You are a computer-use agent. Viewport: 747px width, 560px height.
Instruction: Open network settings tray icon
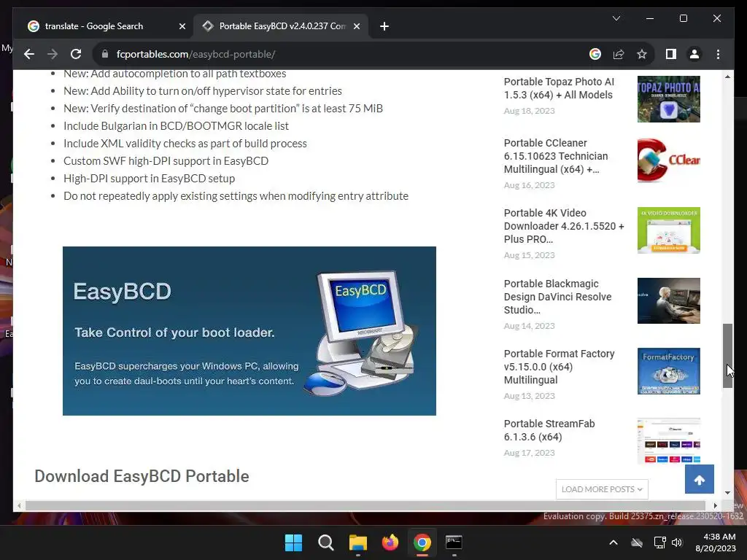point(659,542)
